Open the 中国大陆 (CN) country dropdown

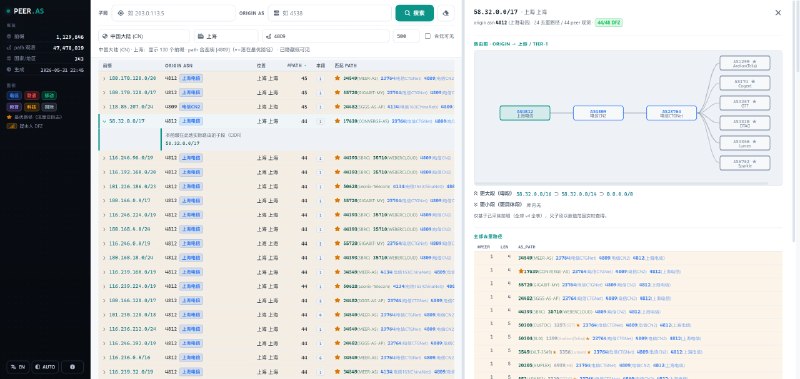click(144, 36)
